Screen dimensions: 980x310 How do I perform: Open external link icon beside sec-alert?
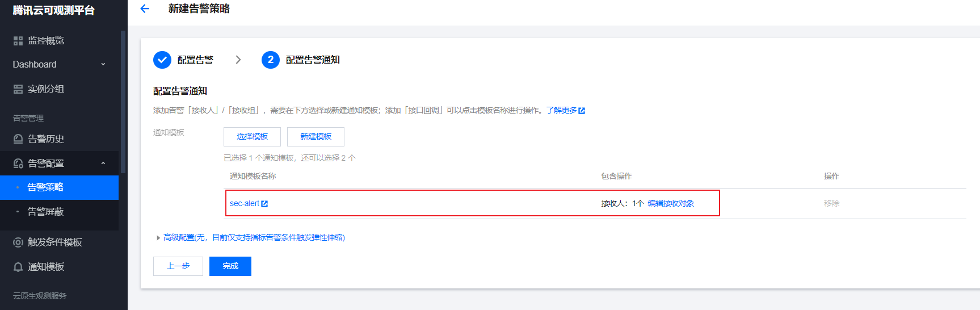(264, 204)
